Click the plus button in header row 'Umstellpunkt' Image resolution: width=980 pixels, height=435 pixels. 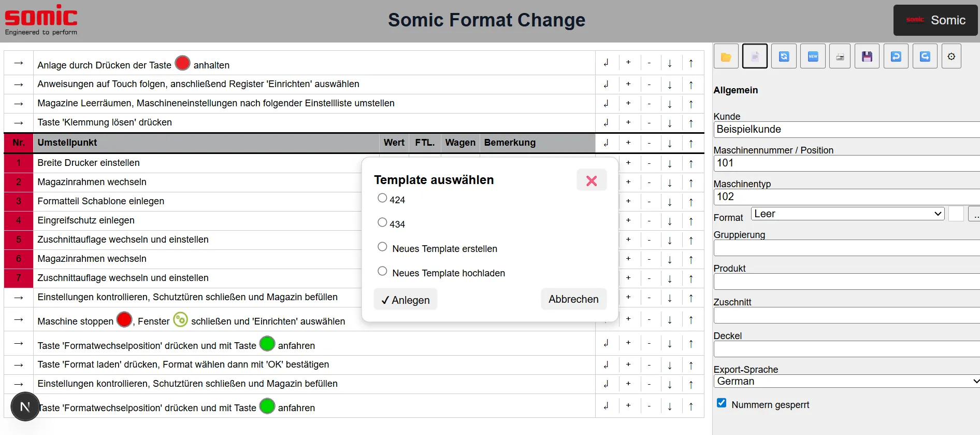point(628,143)
